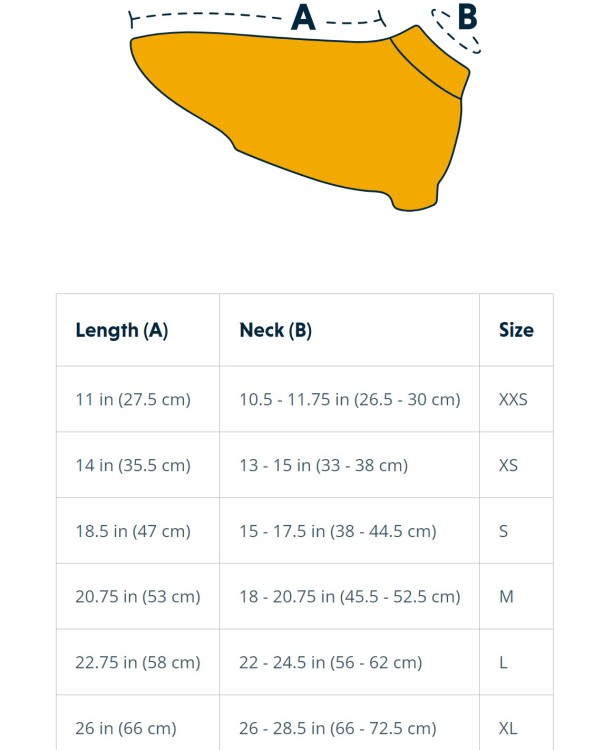This screenshot has height=750, width=613.
Task: Click the dashed neck circle near B
Action: click(455, 32)
